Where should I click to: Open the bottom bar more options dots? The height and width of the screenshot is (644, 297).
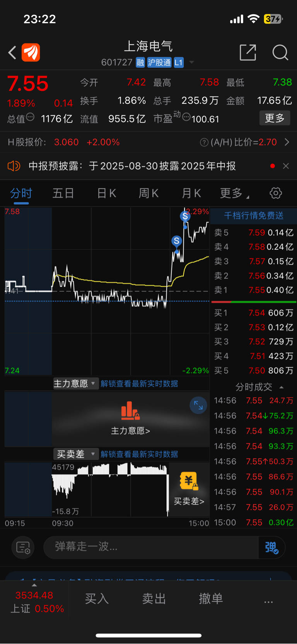tap(268, 602)
